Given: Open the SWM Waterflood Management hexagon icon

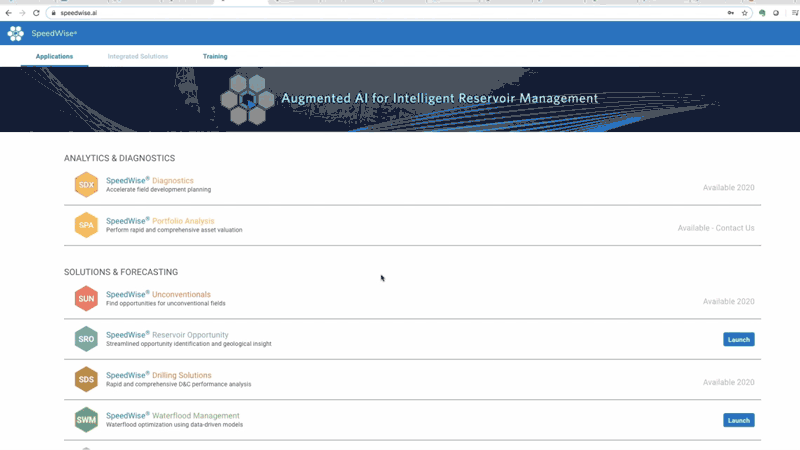Looking at the screenshot, I should 86,420.
